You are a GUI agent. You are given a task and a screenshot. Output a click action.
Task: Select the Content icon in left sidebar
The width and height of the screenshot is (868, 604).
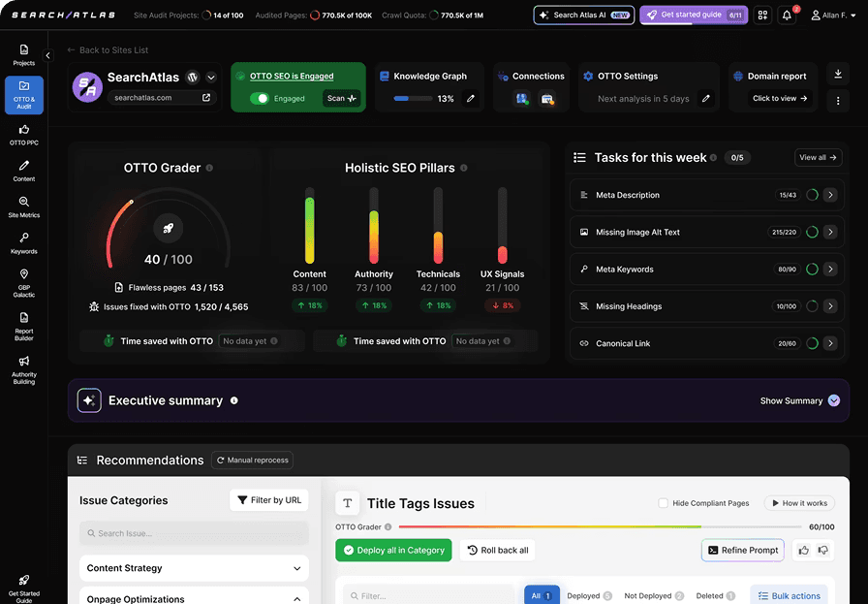[23, 170]
